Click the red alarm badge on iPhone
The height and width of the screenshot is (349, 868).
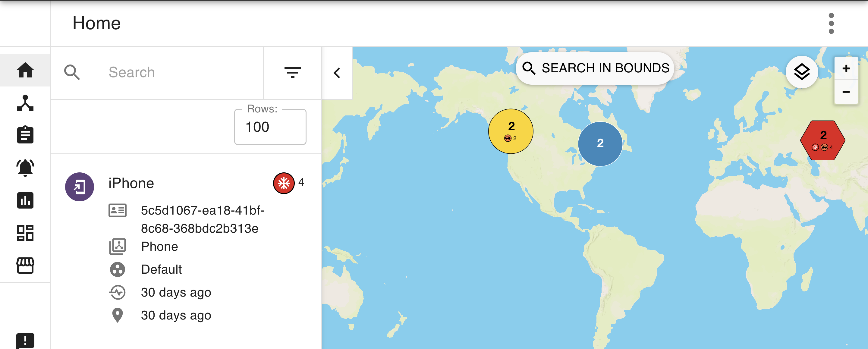(283, 183)
